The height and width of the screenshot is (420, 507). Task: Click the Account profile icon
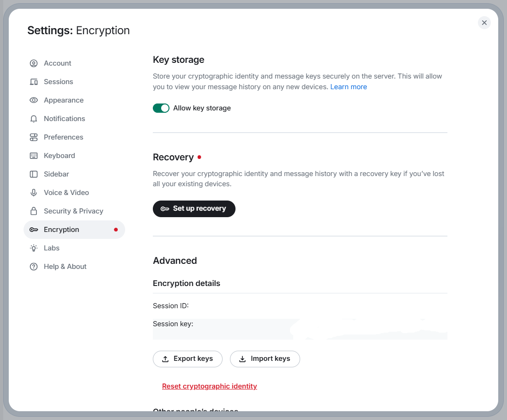tap(34, 63)
